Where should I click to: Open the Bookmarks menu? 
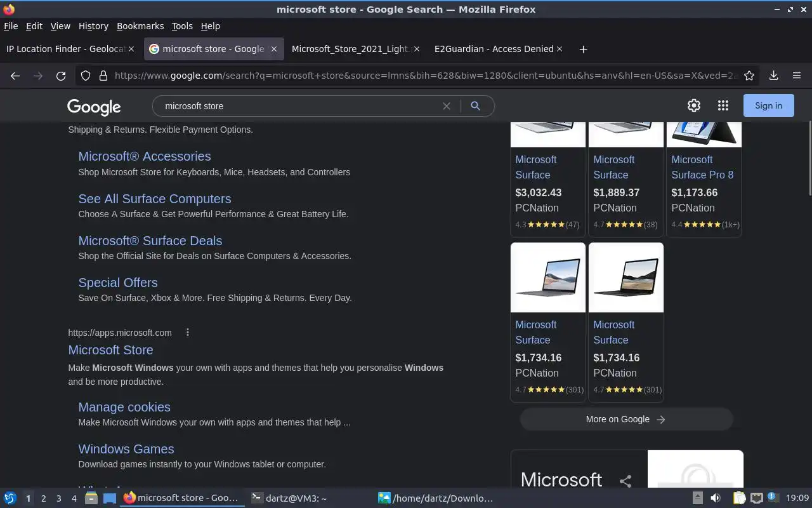pyautogui.click(x=140, y=26)
